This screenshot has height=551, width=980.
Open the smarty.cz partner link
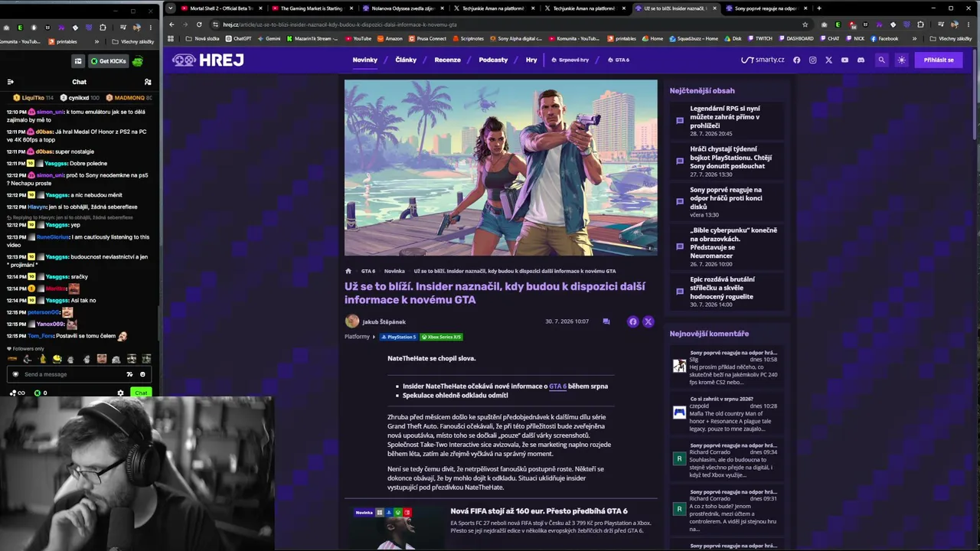click(x=763, y=60)
